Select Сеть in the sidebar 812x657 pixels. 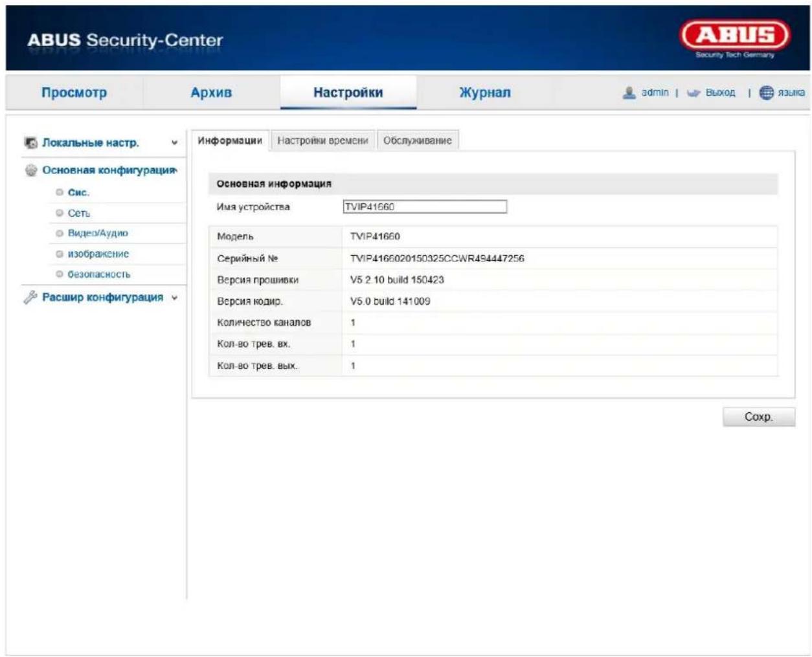click(79, 213)
